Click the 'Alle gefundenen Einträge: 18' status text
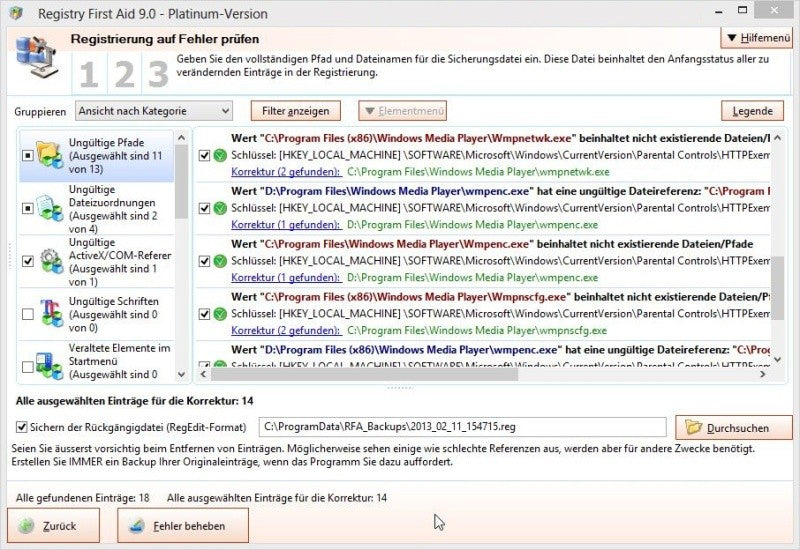Viewport: 800px width, 550px height. pos(83,498)
